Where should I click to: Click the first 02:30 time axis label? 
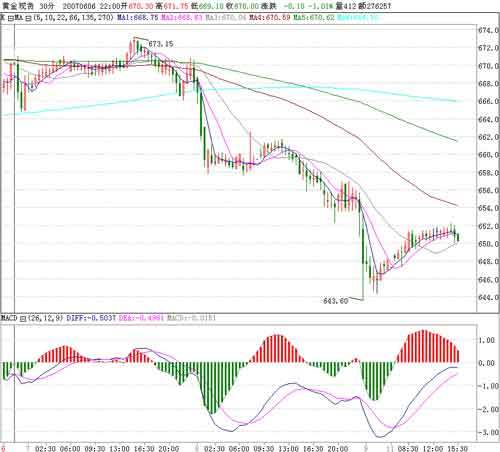point(45,448)
